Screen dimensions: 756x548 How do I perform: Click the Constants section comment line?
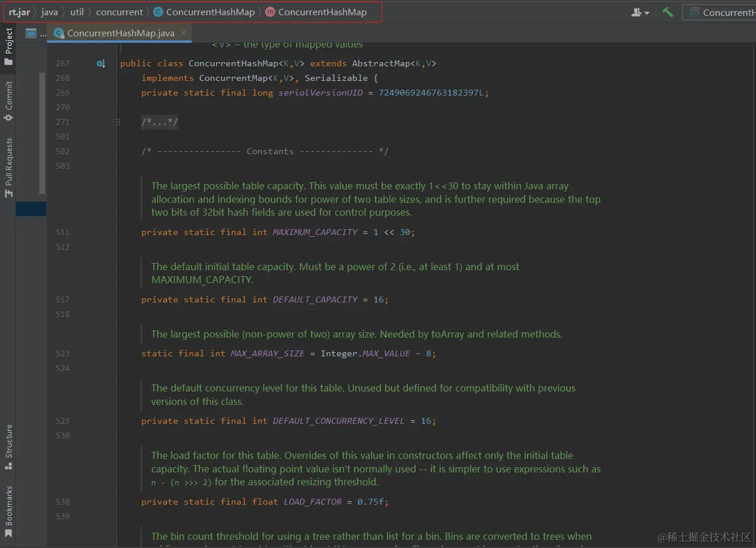[265, 151]
